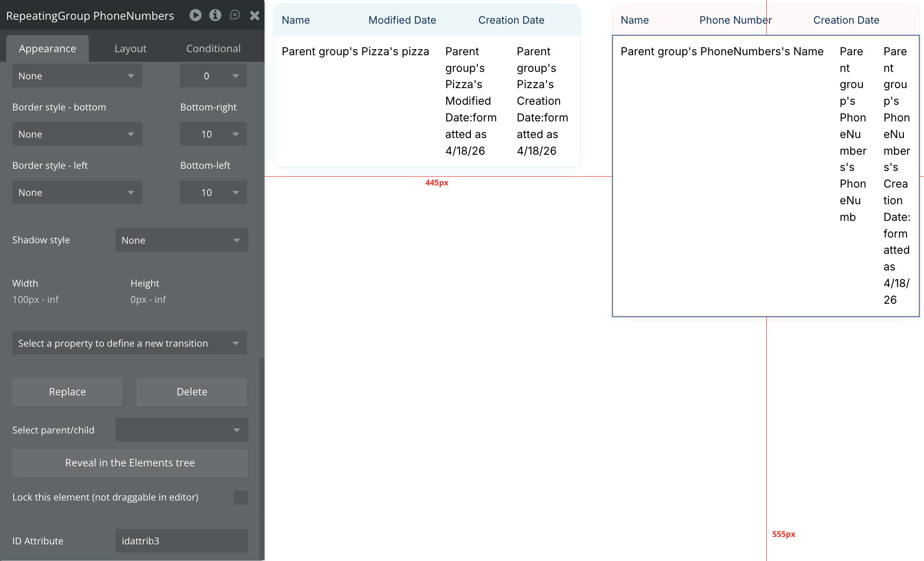The height and width of the screenshot is (561, 924).
Task: Open Bottom-left radius value dropdown
Action: click(213, 192)
